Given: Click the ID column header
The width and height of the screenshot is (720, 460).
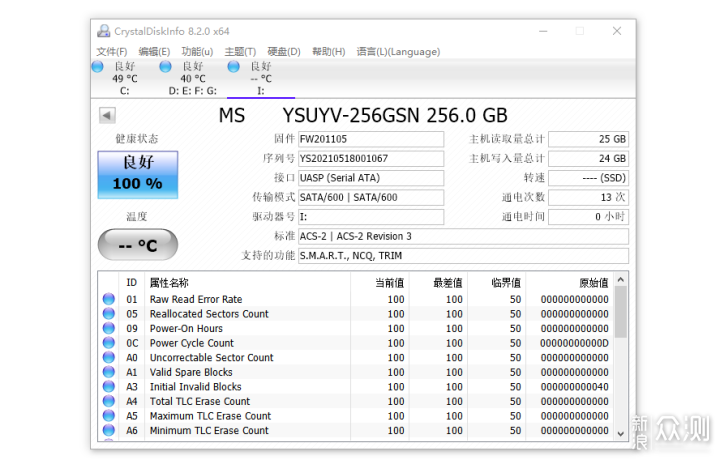Looking at the screenshot, I should pyautogui.click(x=132, y=283).
